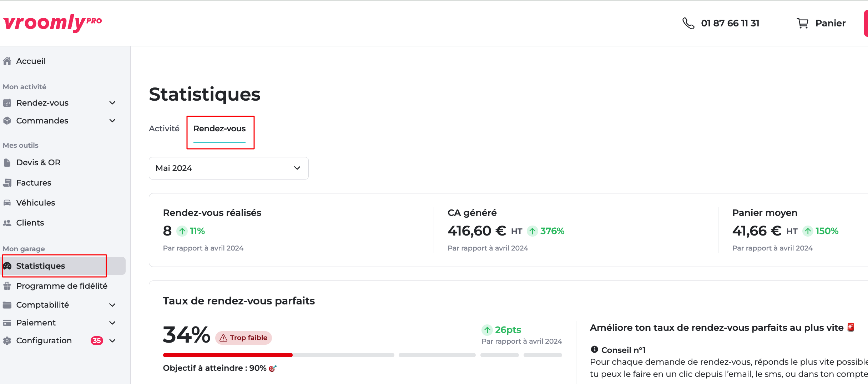Screen dimensions: 868x384
Task: Expand the Comptabilité submenu arrow
Action: click(x=112, y=305)
